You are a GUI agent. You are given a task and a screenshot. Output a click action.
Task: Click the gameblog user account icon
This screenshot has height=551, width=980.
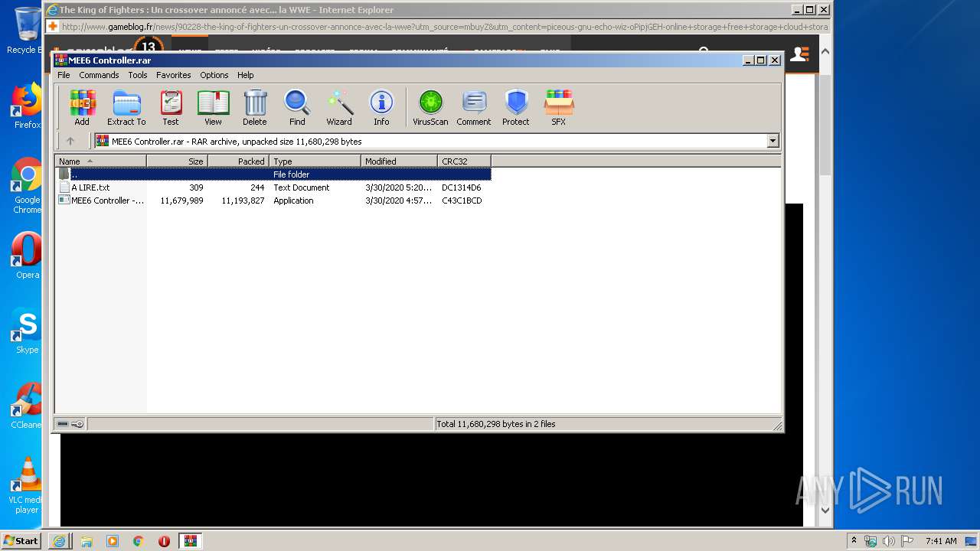pyautogui.click(x=799, y=54)
